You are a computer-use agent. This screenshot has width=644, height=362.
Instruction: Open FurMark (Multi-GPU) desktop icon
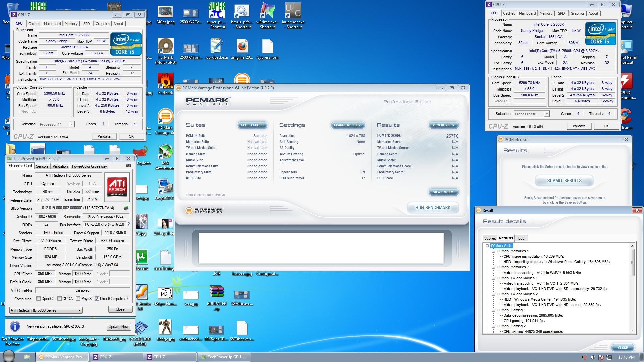point(166,51)
